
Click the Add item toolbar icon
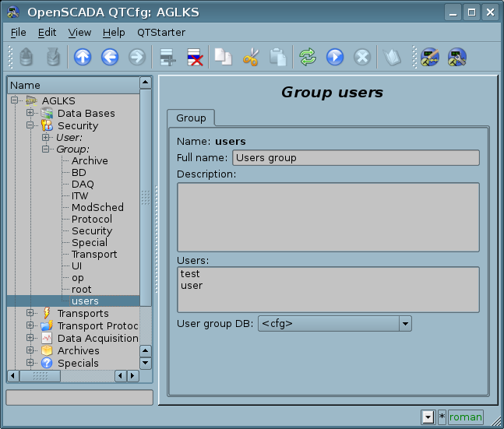(x=167, y=57)
